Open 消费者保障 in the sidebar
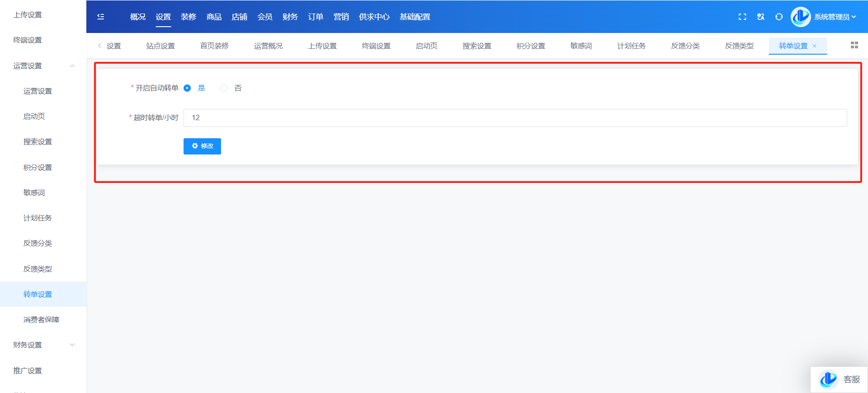This screenshot has width=868, height=393. tap(41, 320)
